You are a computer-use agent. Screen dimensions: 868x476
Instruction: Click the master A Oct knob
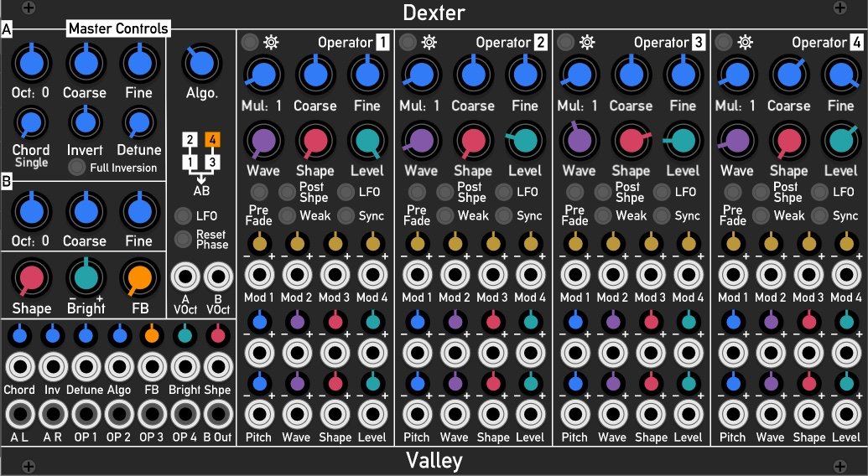[32, 63]
